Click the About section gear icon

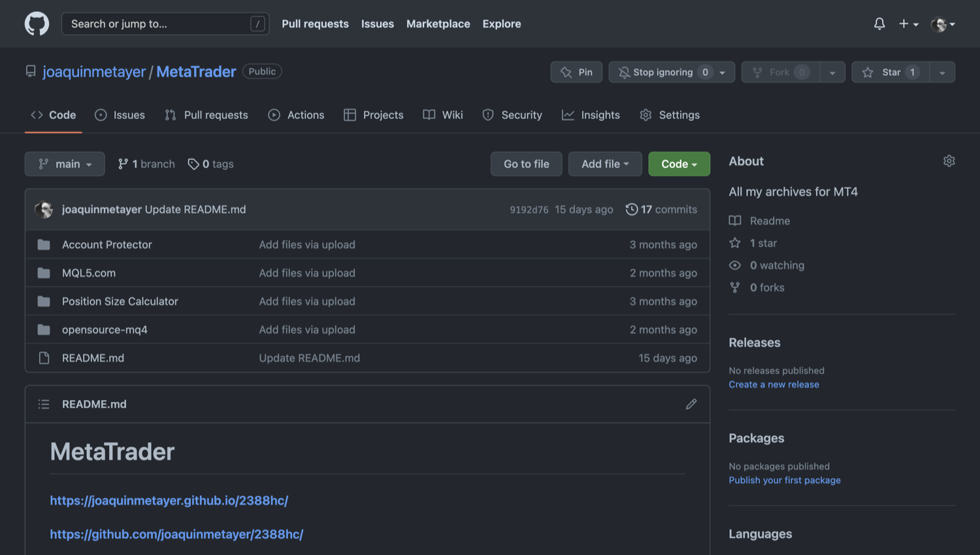949,161
